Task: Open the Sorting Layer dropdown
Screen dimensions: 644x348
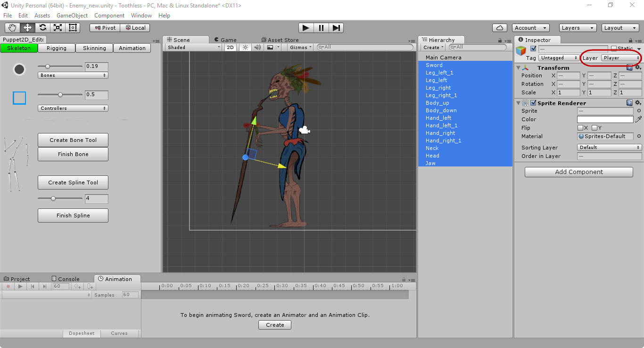Action: point(609,147)
